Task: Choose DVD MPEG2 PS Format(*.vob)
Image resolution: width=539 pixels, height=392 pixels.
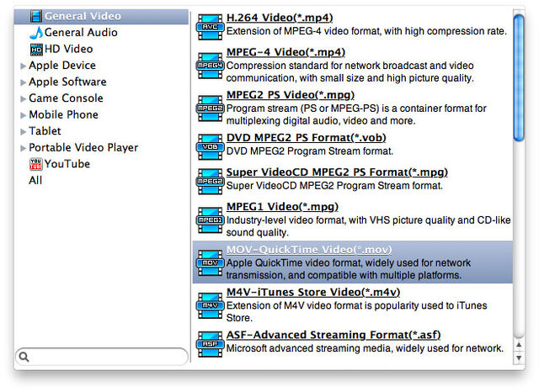Action: tap(307, 138)
